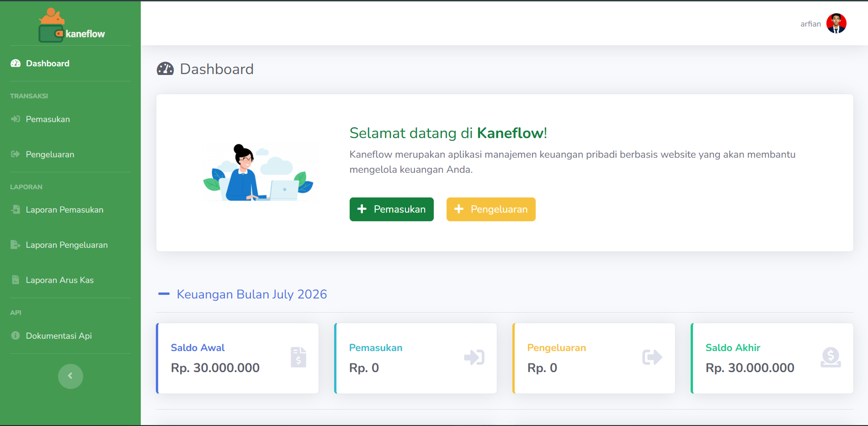Click the Pemasukan sign-in arrow icon in sidebar

point(16,119)
